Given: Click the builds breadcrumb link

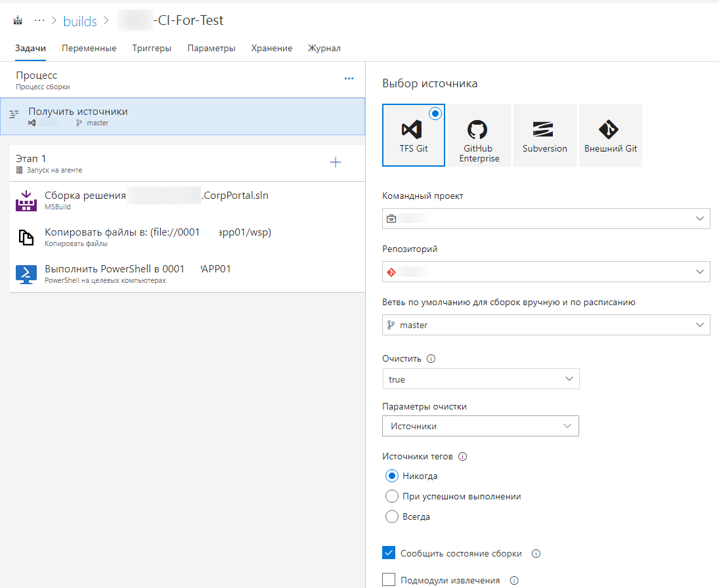Looking at the screenshot, I should pyautogui.click(x=79, y=21).
